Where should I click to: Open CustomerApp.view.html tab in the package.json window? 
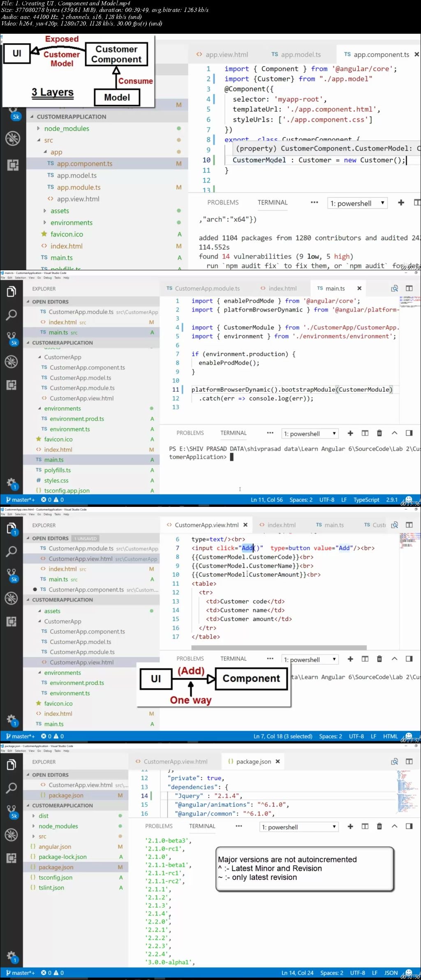coord(172,762)
